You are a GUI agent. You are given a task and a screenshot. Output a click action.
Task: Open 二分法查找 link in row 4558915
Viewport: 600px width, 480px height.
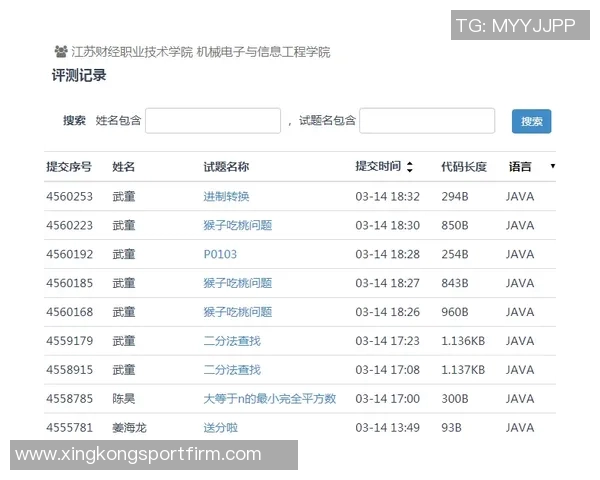232,370
